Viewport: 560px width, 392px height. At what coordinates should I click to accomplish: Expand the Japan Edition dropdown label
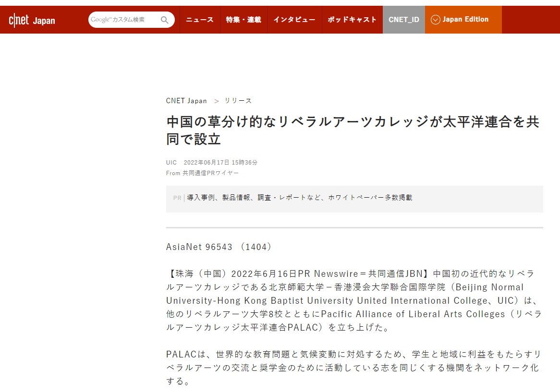pyautogui.click(x=465, y=20)
